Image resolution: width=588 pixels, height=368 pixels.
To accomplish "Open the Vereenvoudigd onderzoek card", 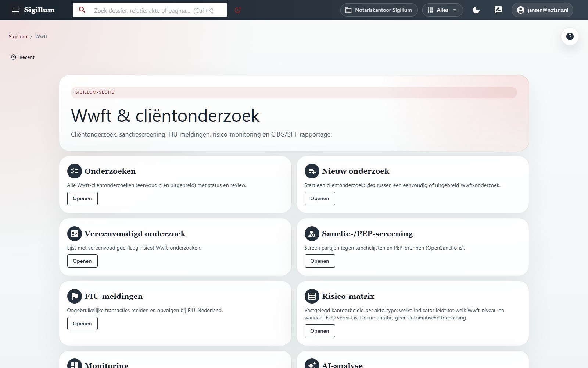I will pyautogui.click(x=82, y=261).
